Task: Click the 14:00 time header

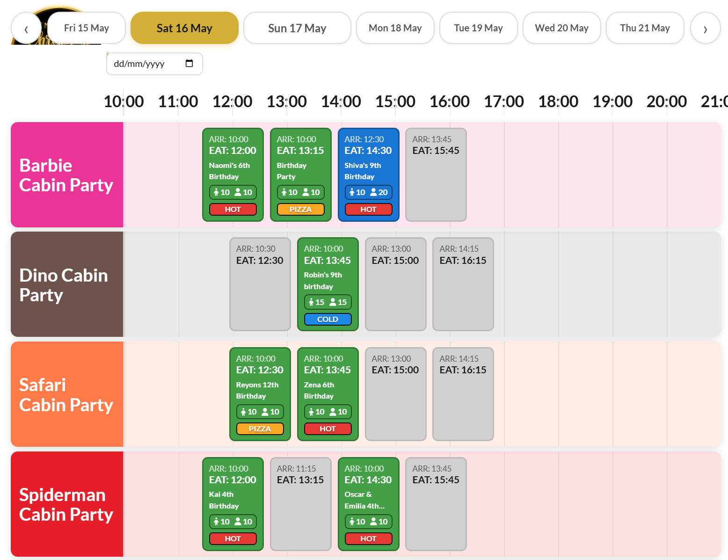Action: [341, 102]
